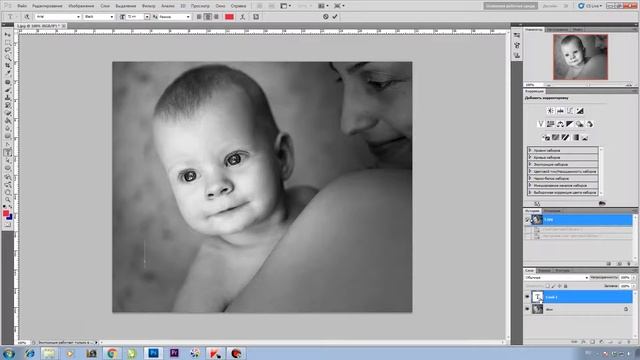Open CS Live services

(x=590, y=6)
